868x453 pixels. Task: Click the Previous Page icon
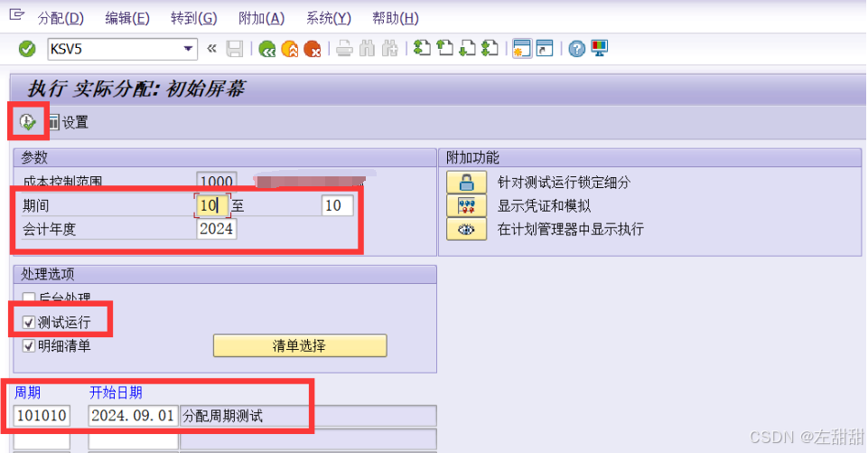click(x=444, y=49)
